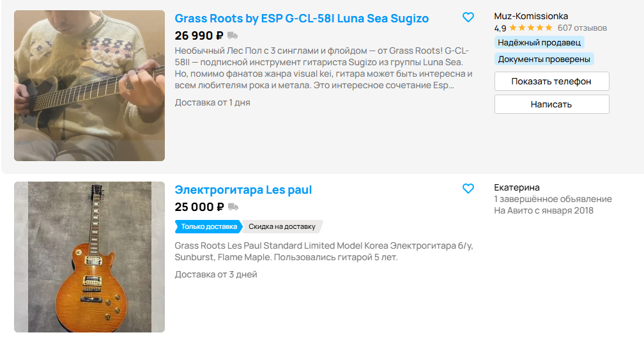The image size is (644, 351).
Task: Toggle favorite heart on Les paul listing
Action: pos(468,189)
